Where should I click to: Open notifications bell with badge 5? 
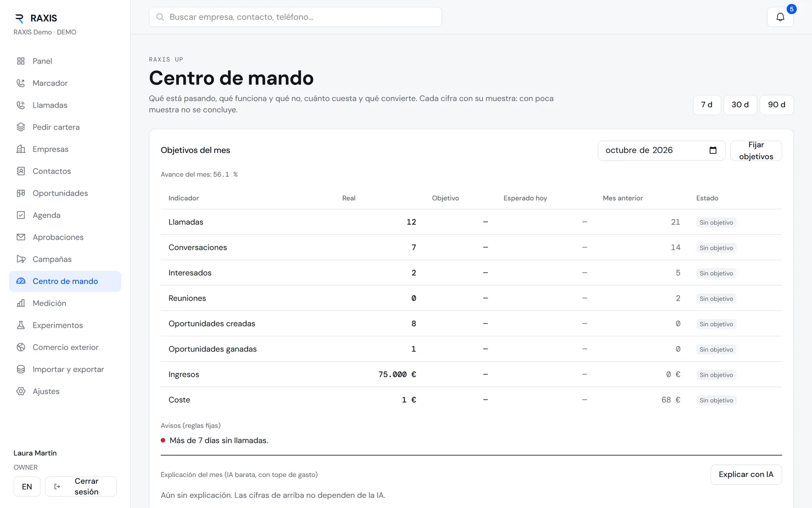(x=780, y=17)
